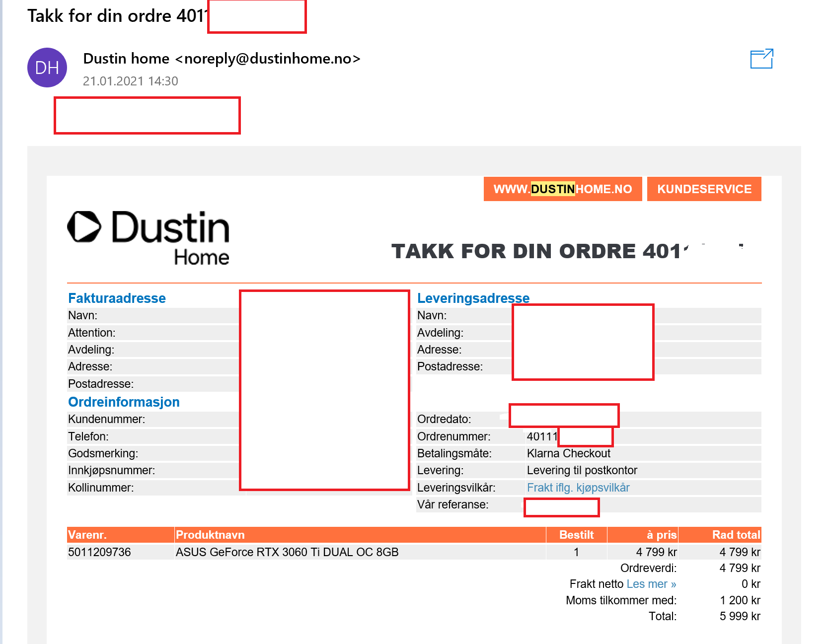Image resolution: width=828 pixels, height=644 pixels.
Task: Click the Bestilt column header
Action: (576, 535)
